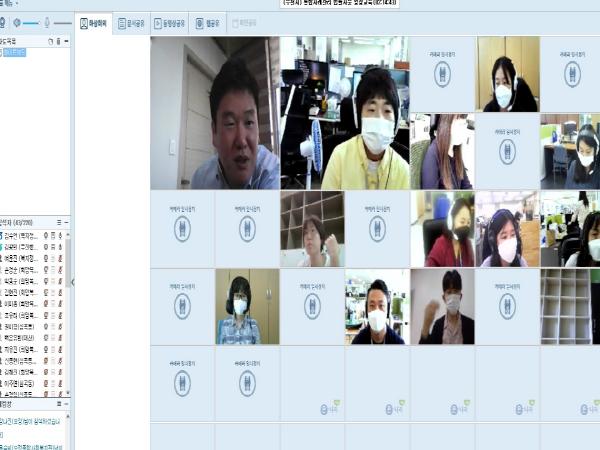Image resolution: width=600 pixels, height=450 pixels.
Task: Select video of masked person raising a fist
Action: pyautogui.click(x=442, y=307)
